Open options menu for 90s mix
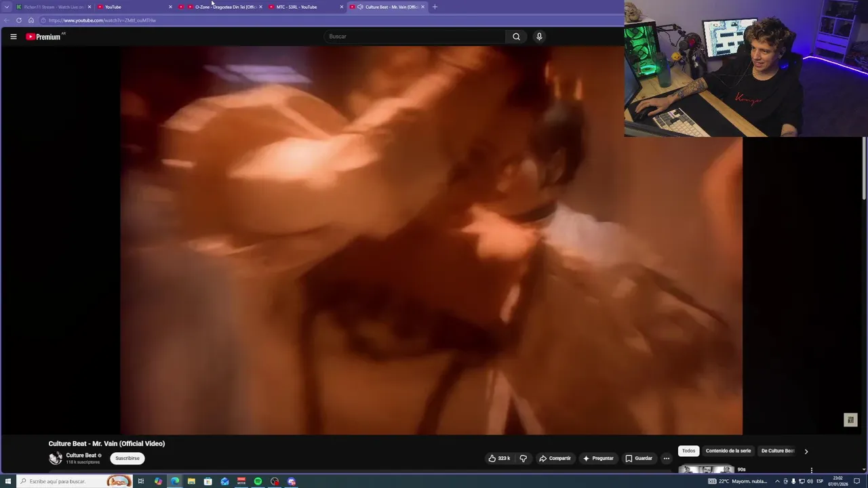Image resolution: width=868 pixels, height=488 pixels. coord(811,470)
